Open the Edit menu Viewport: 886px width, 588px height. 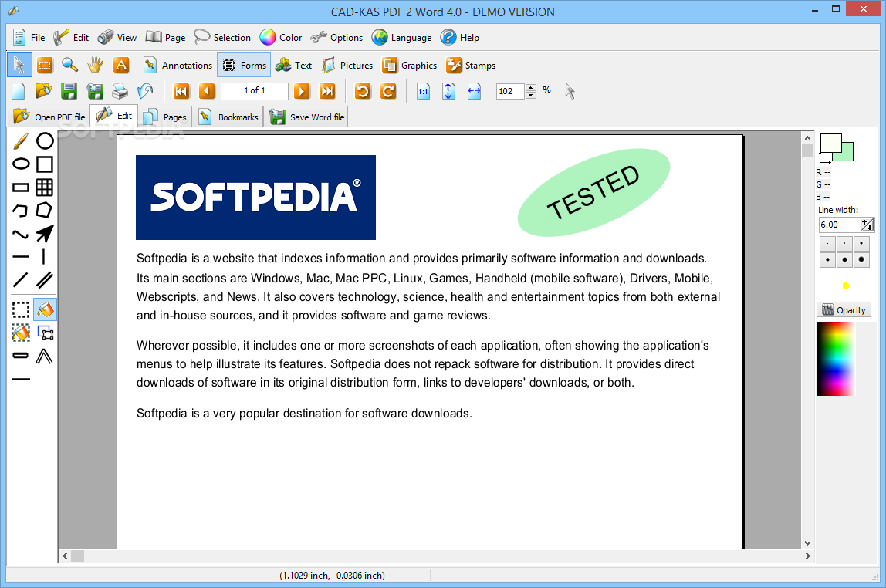[x=71, y=37]
